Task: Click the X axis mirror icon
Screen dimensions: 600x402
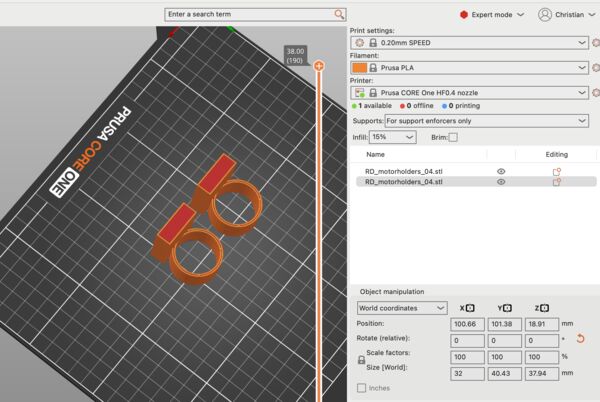Action: coord(470,308)
